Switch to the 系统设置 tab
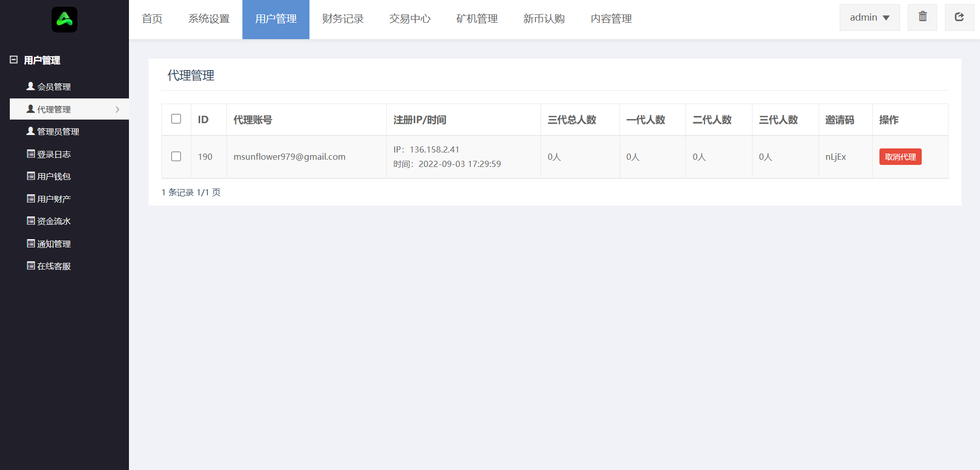 209,19
